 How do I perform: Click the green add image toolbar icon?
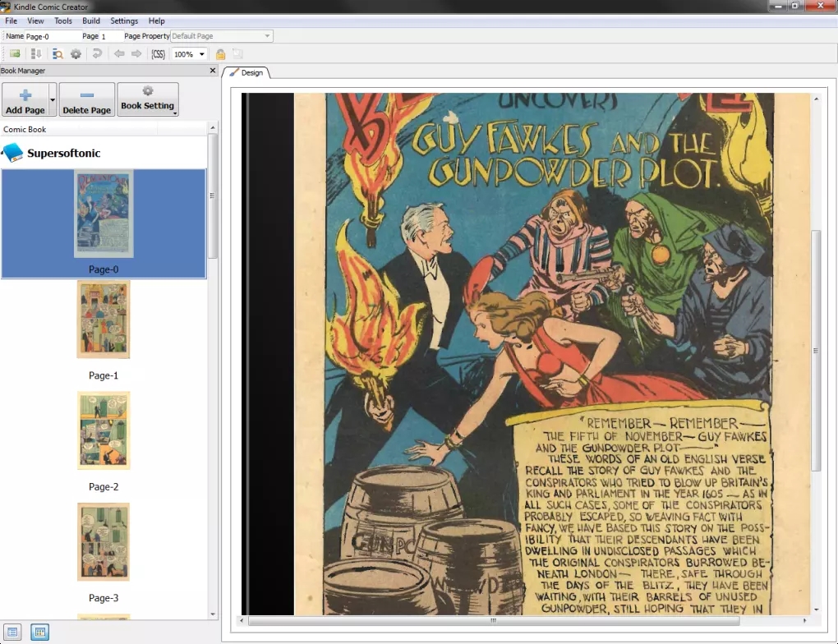[15, 54]
